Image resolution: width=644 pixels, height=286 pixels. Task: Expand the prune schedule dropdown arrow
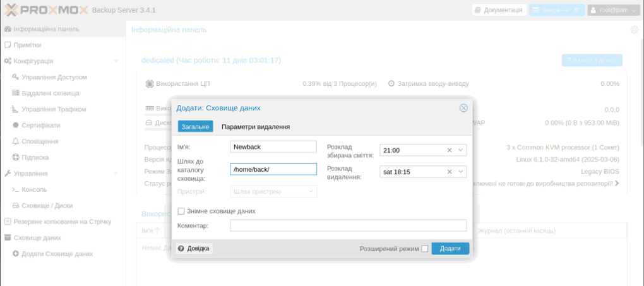click(x=460, y=172)
